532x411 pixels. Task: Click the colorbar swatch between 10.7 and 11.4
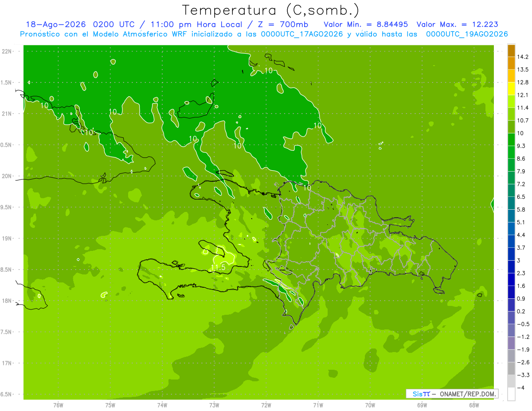[x=511, y=114]
